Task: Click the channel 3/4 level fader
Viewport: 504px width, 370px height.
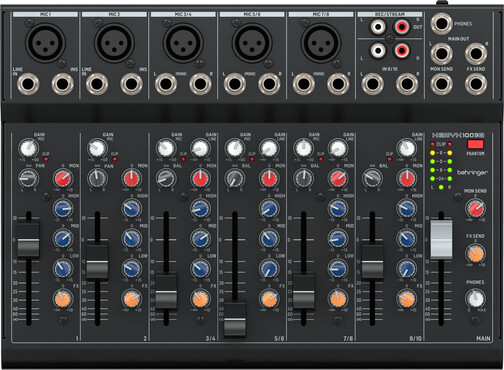Action: pos(166,291)
